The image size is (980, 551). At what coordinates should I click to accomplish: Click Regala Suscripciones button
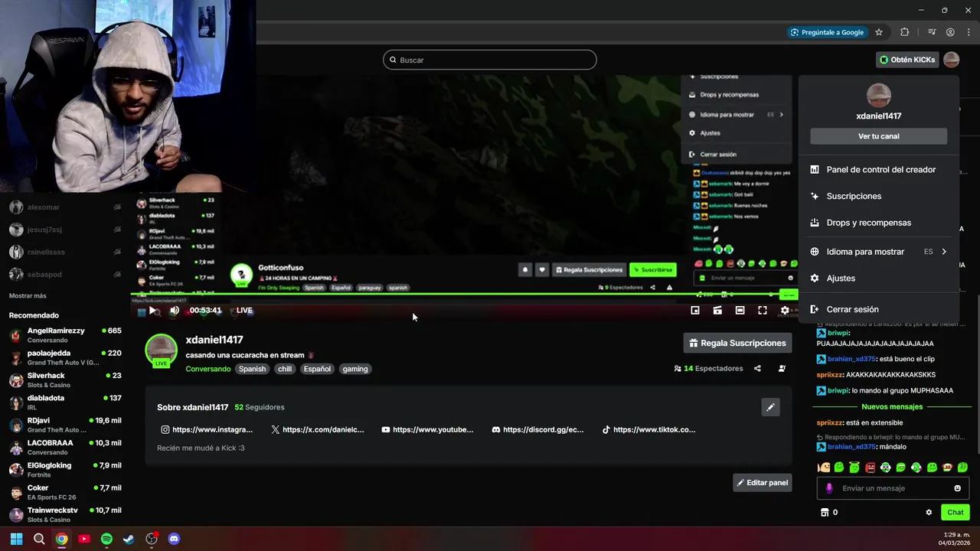coord(737,343)
